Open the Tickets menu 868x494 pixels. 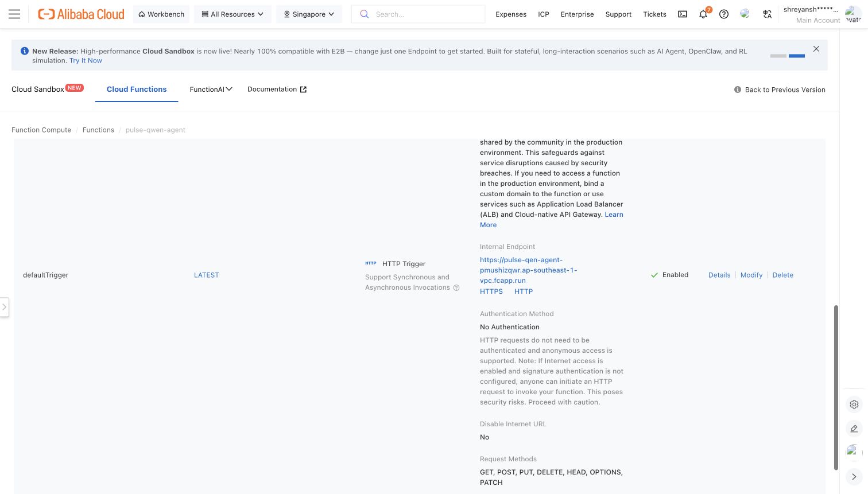[654, 14]
